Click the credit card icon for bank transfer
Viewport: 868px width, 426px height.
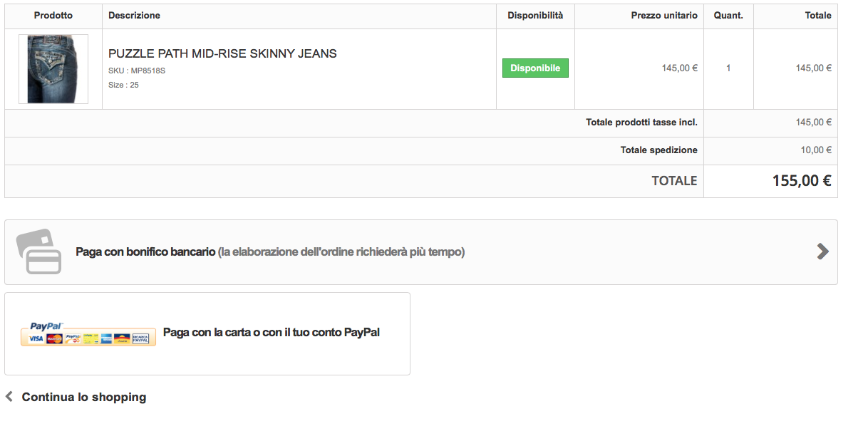39,251
